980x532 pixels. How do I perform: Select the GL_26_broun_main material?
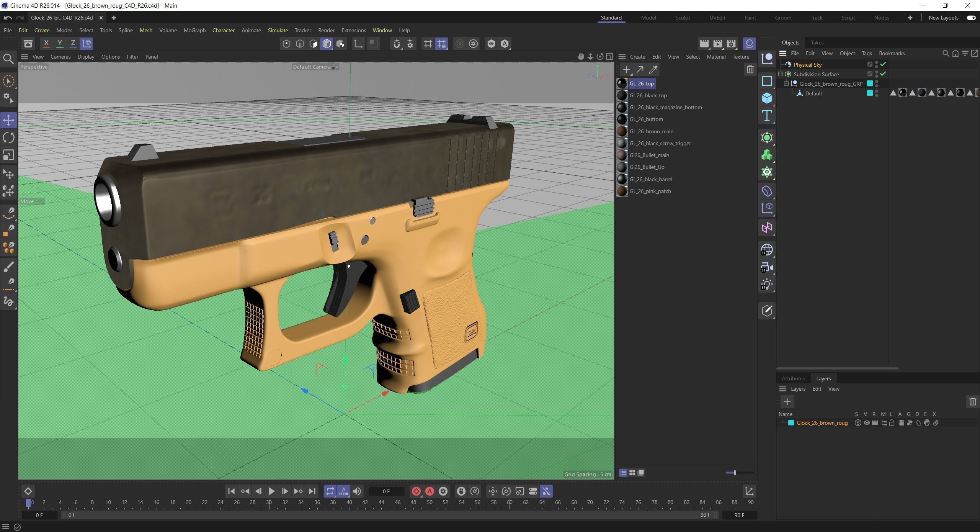pyautogui.click(x=651, y=131)
